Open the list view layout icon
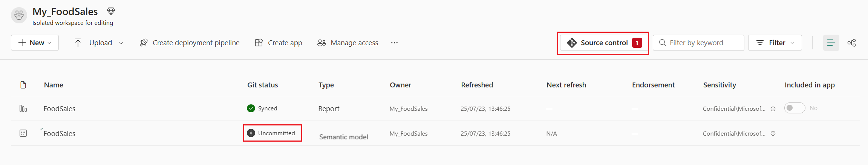Image resolution: width=868 pixels, height=165 pixels. [x=831, y=43]
